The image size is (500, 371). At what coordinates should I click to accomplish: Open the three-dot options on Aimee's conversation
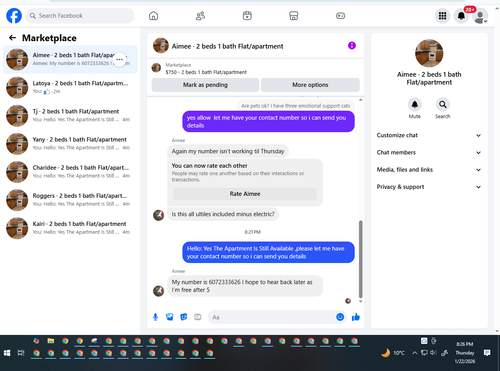pyautogui.click(x=119, y=59)
